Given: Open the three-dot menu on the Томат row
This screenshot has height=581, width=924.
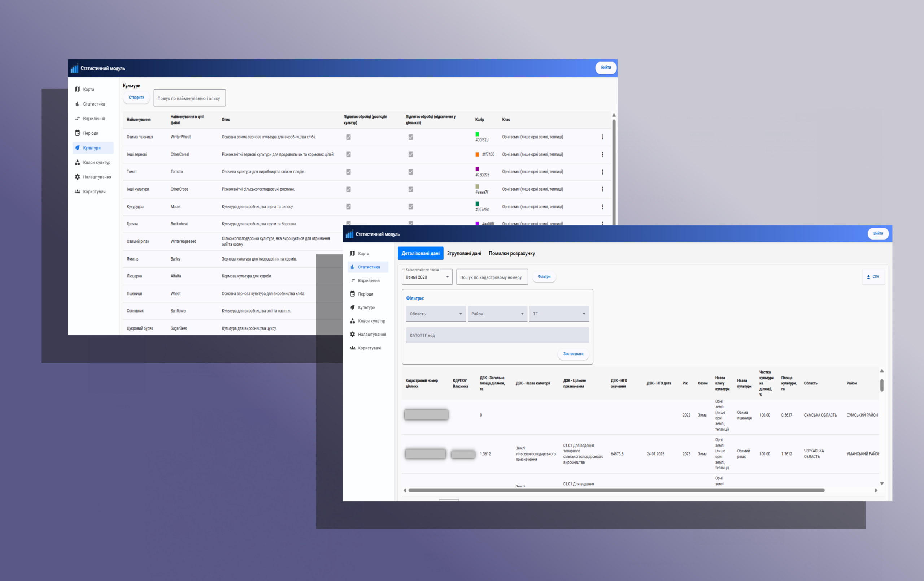Looking at the screenshot, I should pyautogui.click(x=602, y=172).
